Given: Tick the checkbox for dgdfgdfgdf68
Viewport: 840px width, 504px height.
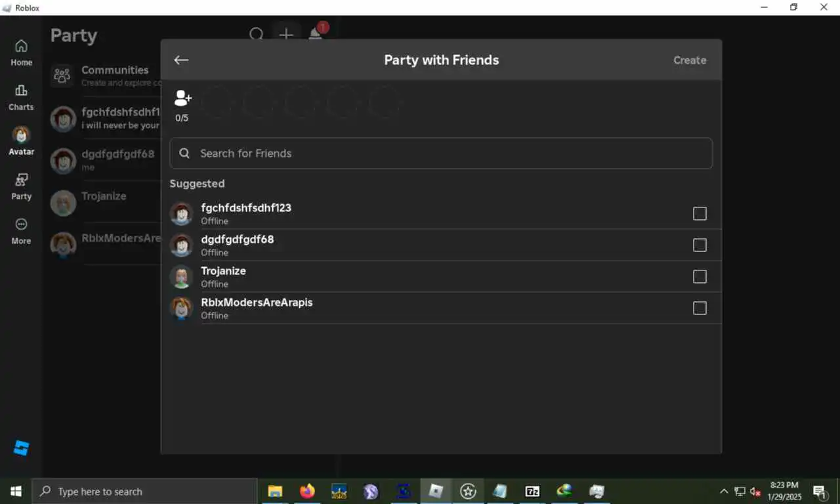Looking at the screenshot, I should (700, 245).
